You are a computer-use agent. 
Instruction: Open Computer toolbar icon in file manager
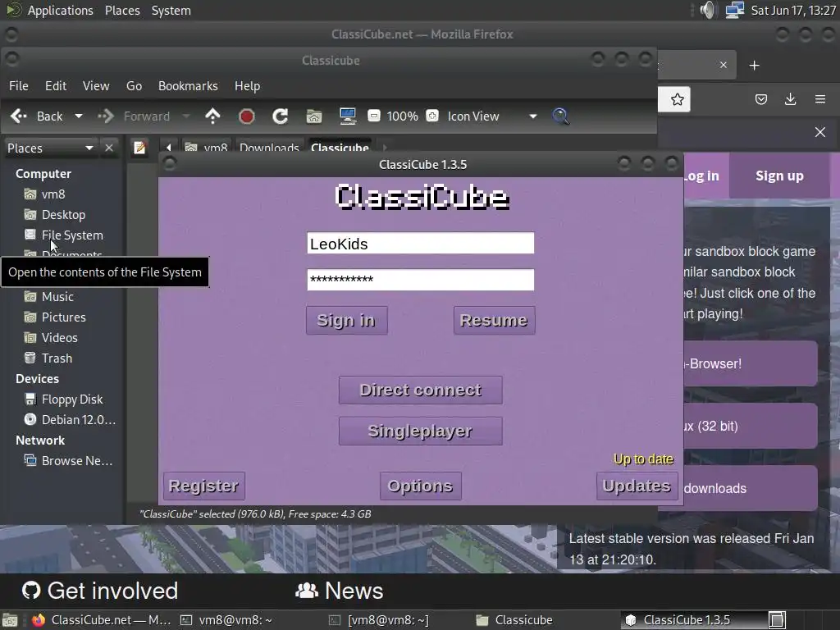tap(348, 116)
